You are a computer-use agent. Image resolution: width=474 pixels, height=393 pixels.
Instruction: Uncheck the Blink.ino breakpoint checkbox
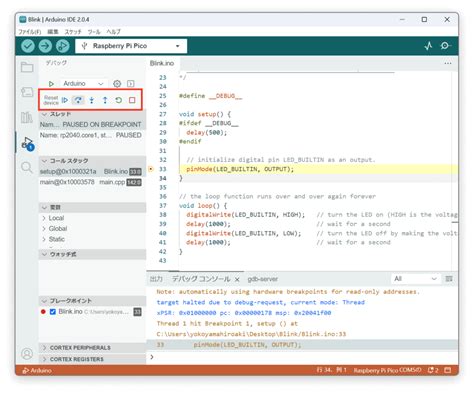tap(53, 312)
